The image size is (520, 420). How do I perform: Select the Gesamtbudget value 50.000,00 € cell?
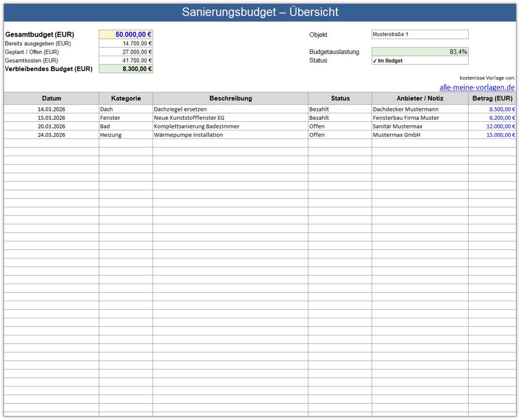point(126,35)
